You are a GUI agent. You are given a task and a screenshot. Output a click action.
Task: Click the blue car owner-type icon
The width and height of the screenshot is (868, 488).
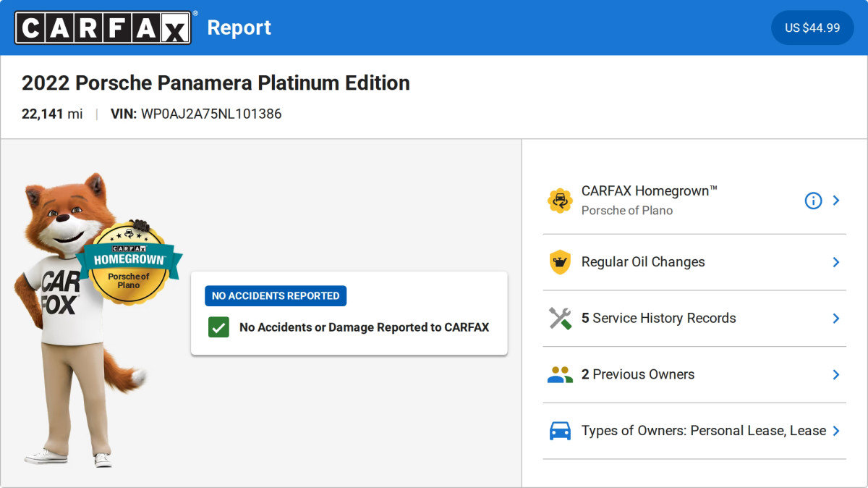560,431
